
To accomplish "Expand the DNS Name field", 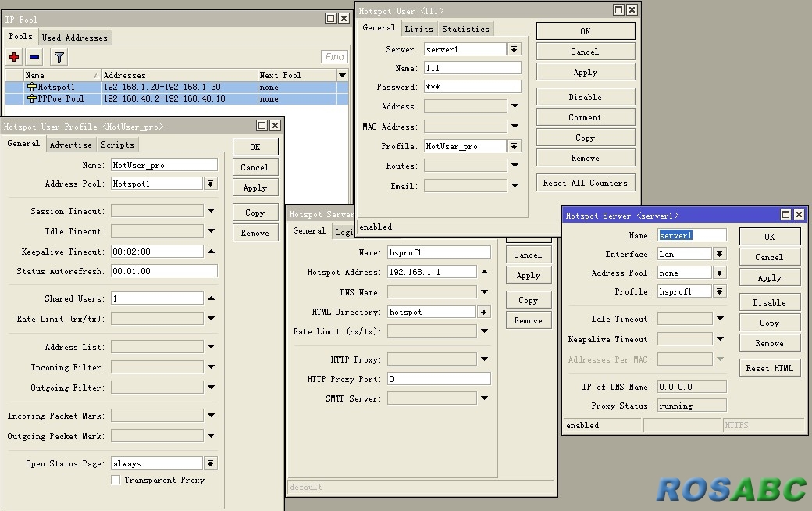I will click(484, 291).
